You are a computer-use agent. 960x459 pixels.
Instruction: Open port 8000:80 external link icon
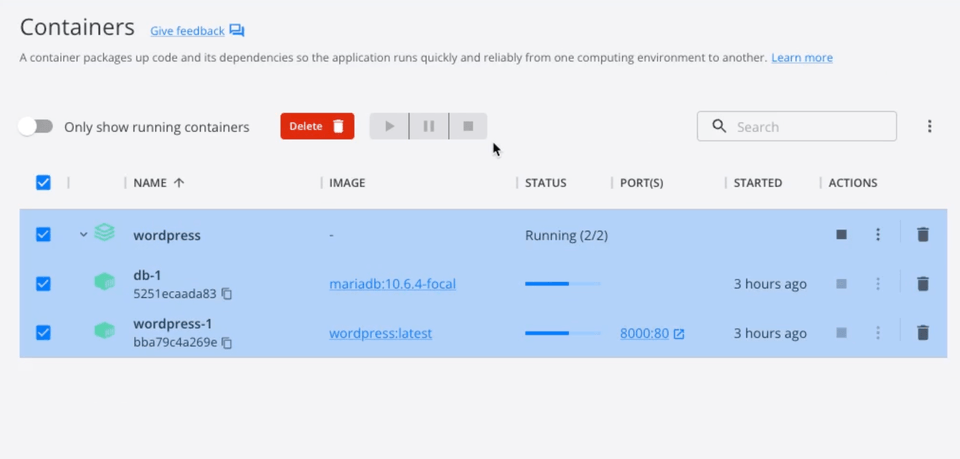coord(679,334)
